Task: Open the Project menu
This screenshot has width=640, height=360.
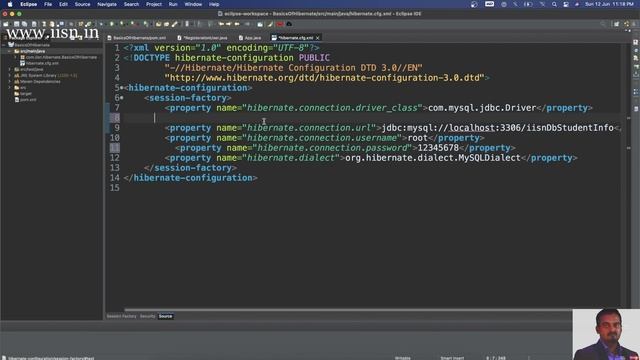Action: pos(154,4)
